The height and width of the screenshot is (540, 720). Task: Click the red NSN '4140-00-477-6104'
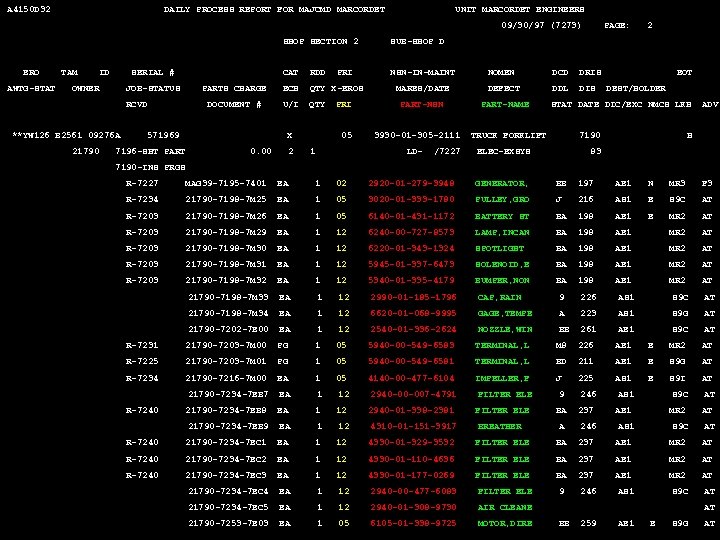[411, 378]
